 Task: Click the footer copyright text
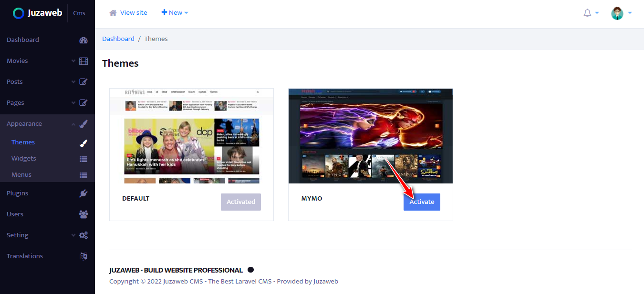(224, 282)
